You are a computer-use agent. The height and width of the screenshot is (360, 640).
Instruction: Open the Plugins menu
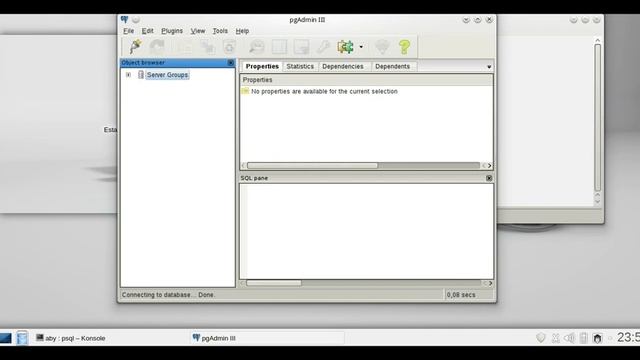coord(172,31)
